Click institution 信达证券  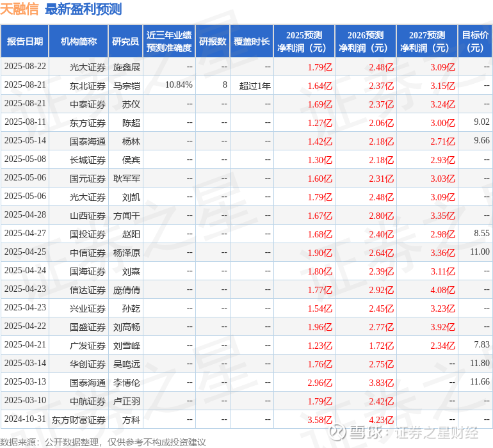88,289
